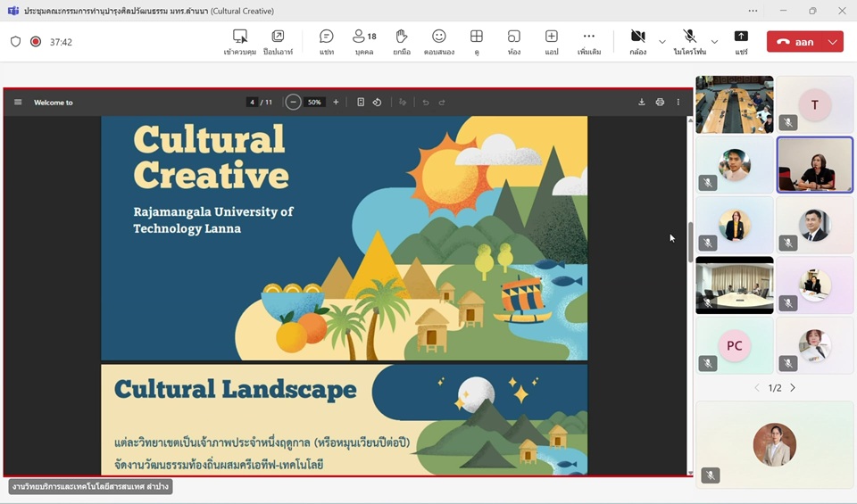Screen dimensions: 857x504
Task: Click the PDF vertical scrollbar thumb
Action: [x=690, y=242]
